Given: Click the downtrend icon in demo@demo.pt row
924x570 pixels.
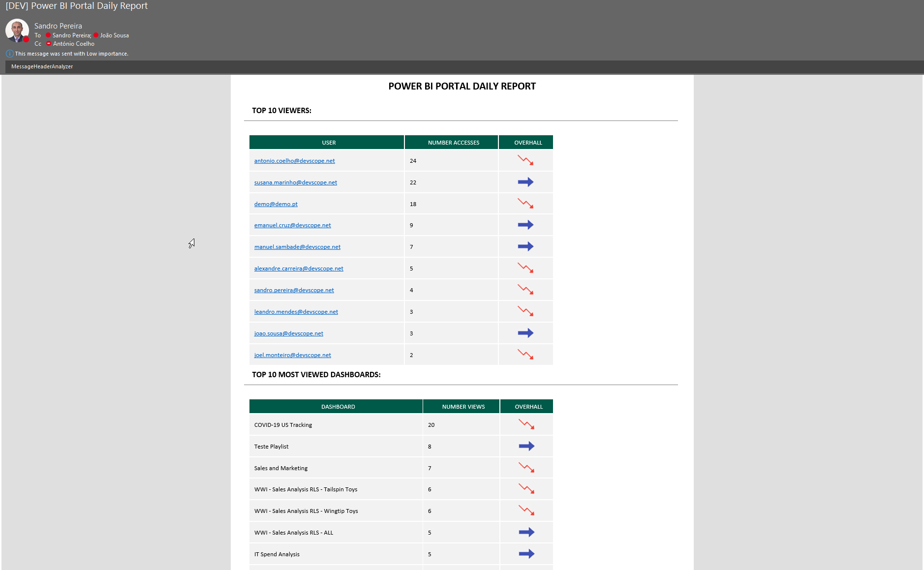Looking at the screenshot, I should (x=525, y=204).
